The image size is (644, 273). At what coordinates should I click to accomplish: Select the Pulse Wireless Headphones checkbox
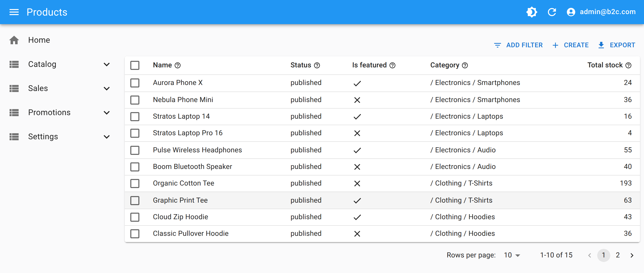coord(135,150)
